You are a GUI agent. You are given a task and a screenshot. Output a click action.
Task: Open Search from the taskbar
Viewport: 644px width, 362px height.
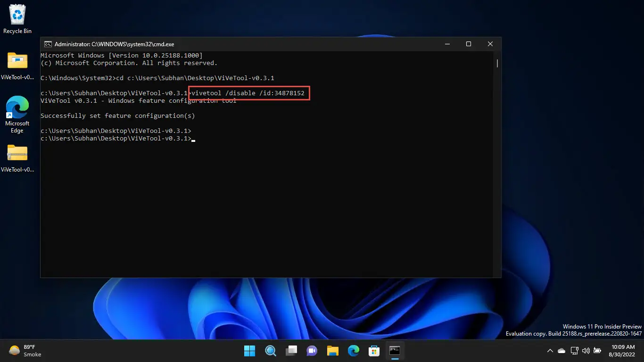coord(270,351)
